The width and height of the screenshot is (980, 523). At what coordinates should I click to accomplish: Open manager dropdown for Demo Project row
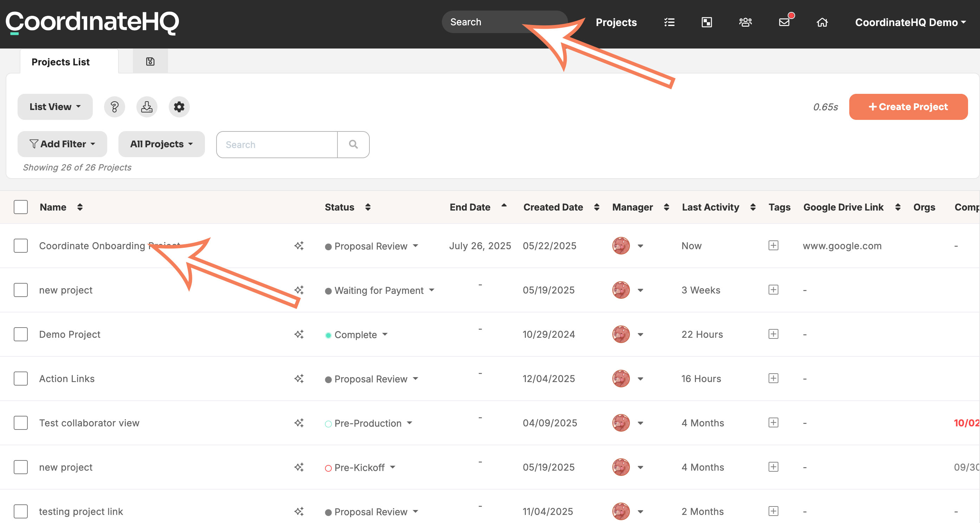[x=641, y=335]
